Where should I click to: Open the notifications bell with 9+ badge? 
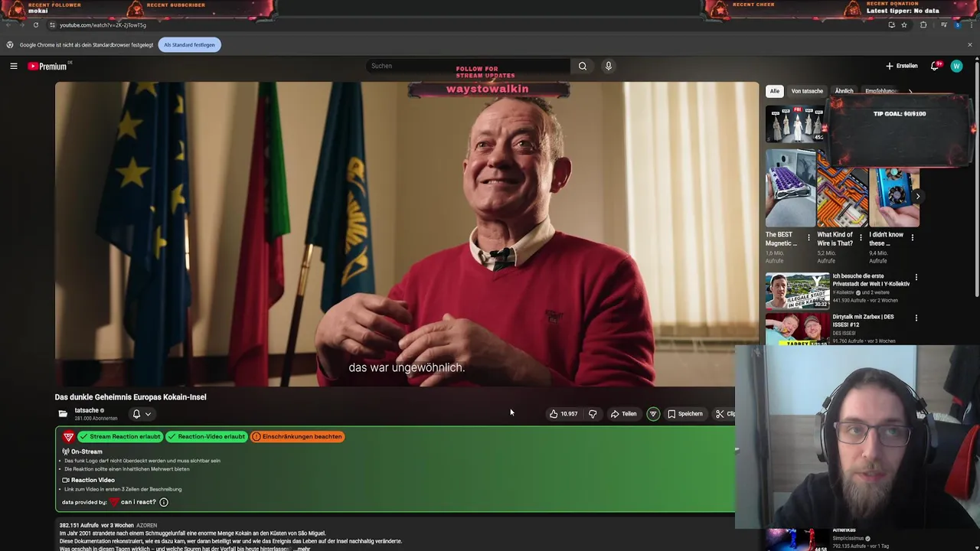935,66
